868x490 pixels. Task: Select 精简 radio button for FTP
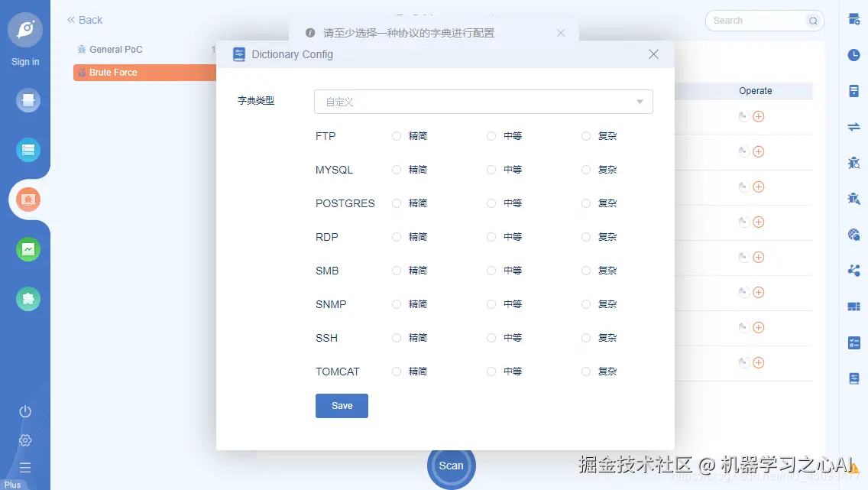(x=397, y=135)
